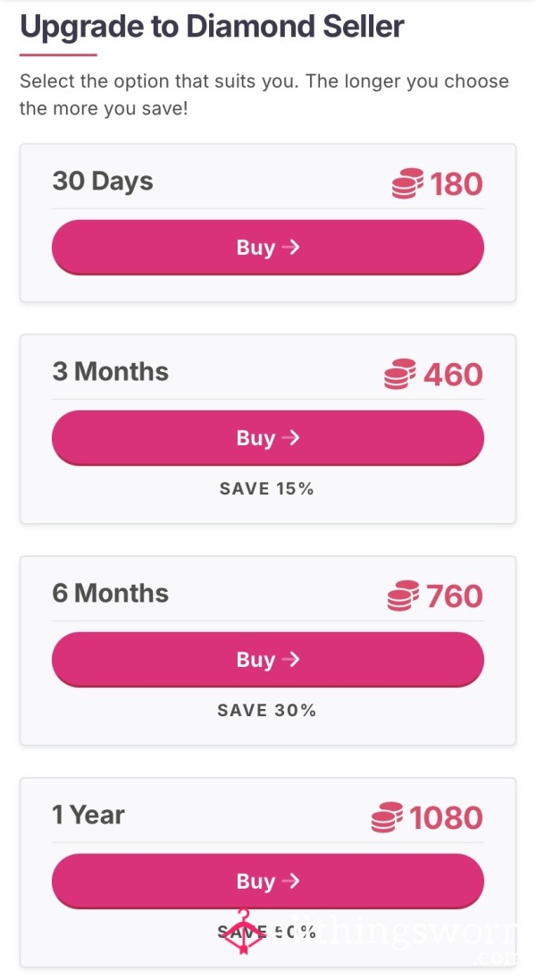This screenshot has width=536, height=980.
Task: Buy the 3 Months Diamond plan
Action: 268,438
